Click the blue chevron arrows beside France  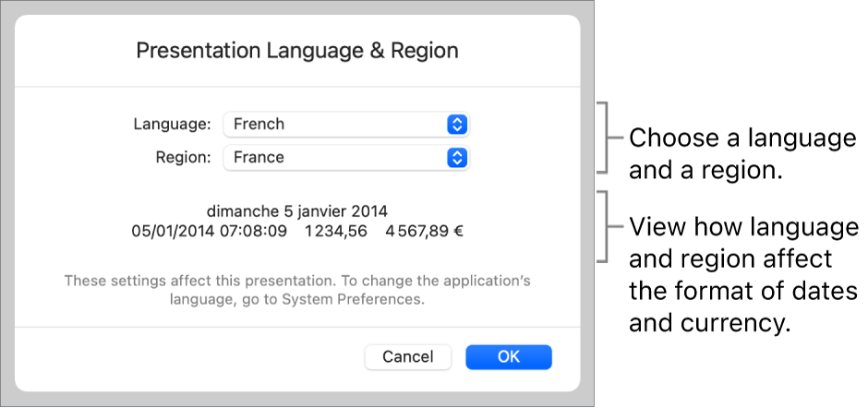(457, 158)
